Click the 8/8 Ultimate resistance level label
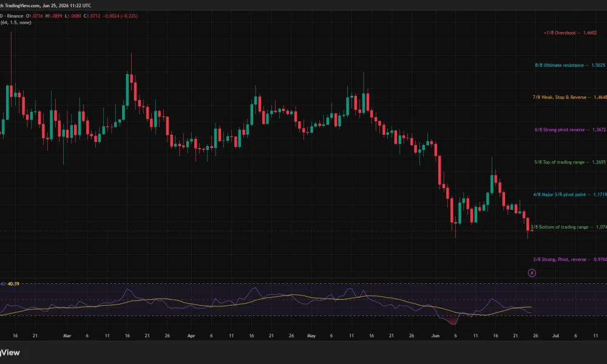Image resolution: width=607 pixels, height=364 pixels. (570, 65)
